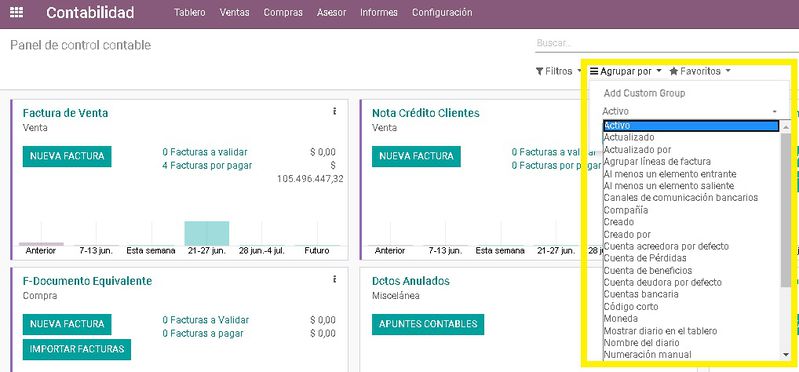Open the Configuración menu
799x372 pixels.
tap(442, 13)
